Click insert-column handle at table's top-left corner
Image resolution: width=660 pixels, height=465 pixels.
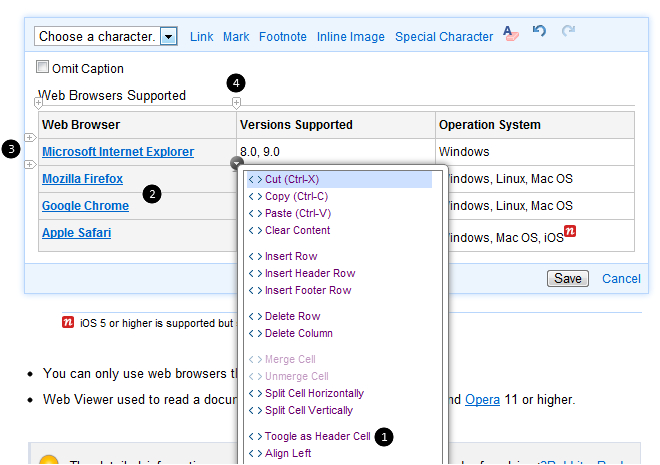pos(38,102)
